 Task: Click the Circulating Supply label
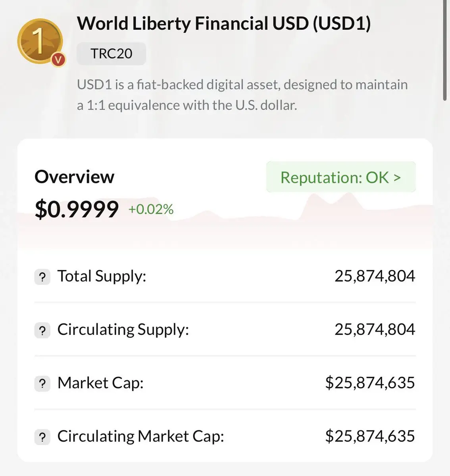tap(123, 330)
